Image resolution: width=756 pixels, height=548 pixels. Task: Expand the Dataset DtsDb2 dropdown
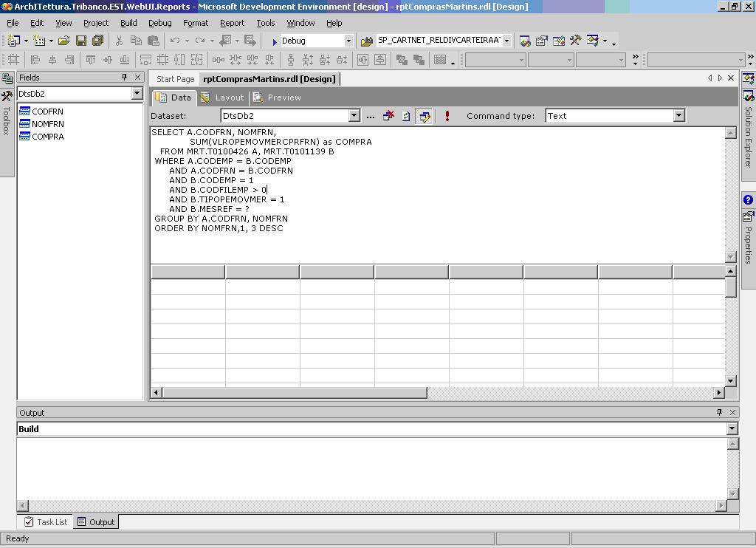(x=354, y=116)
